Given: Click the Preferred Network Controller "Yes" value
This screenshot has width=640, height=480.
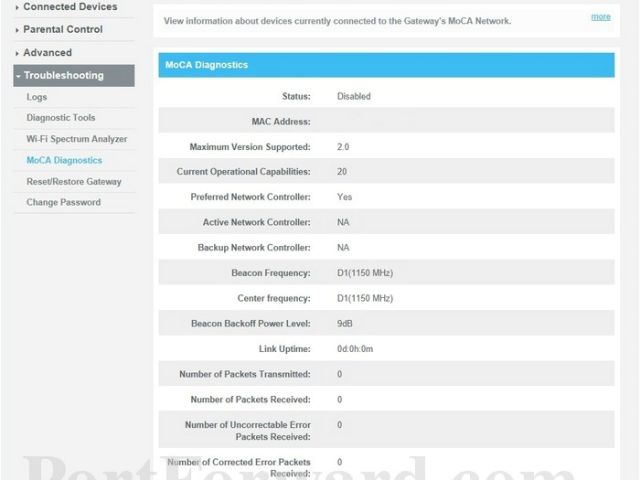Looking at the screenshot, I should 345,197.
